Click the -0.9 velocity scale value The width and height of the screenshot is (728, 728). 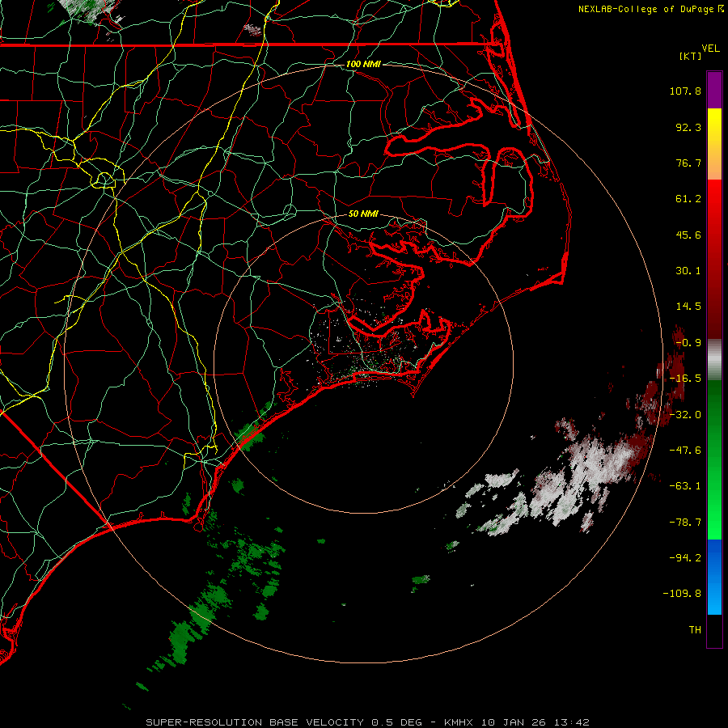point(688,343)
